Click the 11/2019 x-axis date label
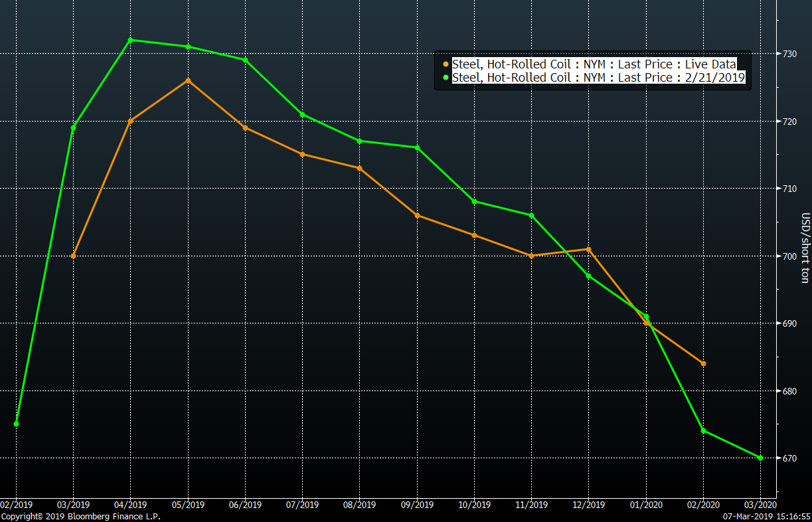 pyautogui.click(x=531, y=505)
